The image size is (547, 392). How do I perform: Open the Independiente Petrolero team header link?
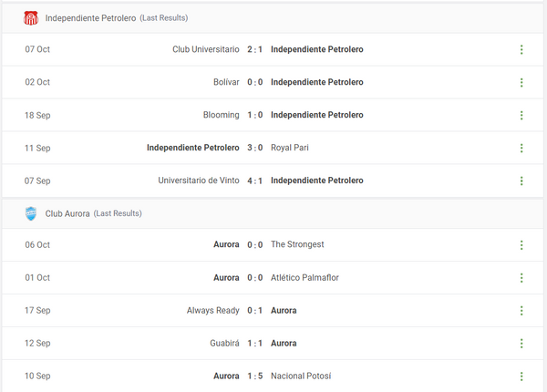pyautogui.click(x=89, y=18)
